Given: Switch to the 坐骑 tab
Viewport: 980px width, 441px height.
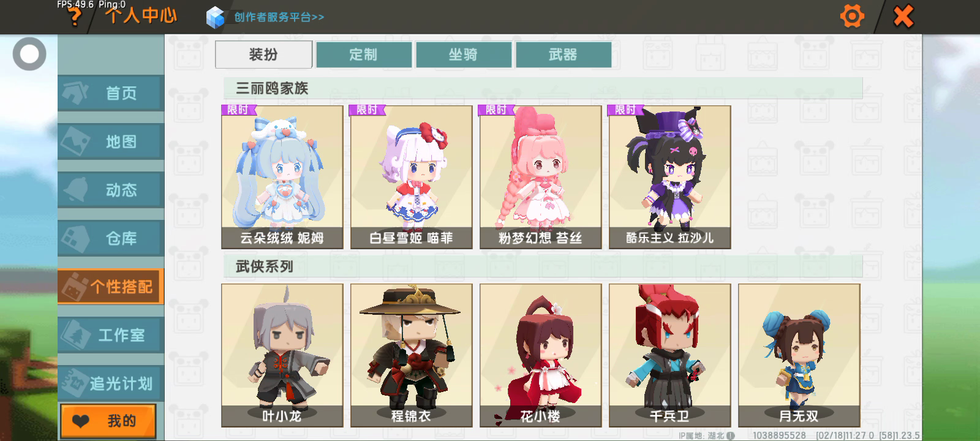Looking at the screenshot, I should point(464,55).
